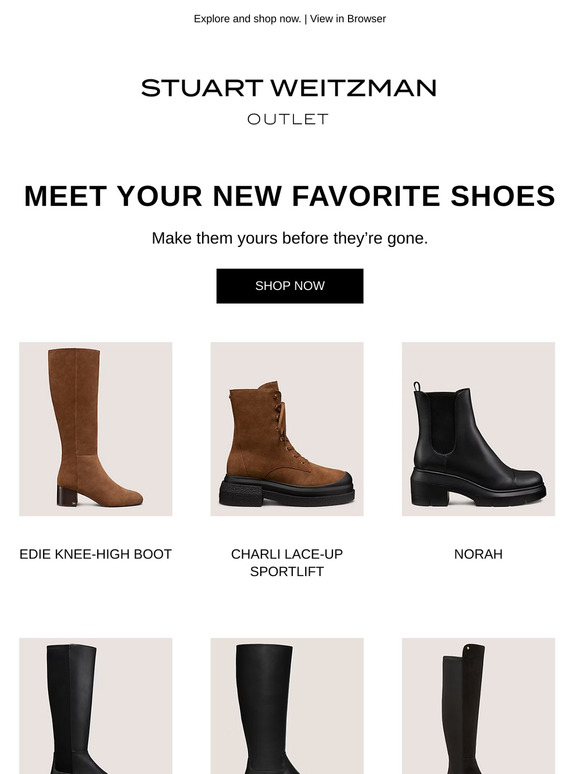Click the pull tab on the Norah boot
The height and width of the screenshot is (774, 580).
[417, 386]
